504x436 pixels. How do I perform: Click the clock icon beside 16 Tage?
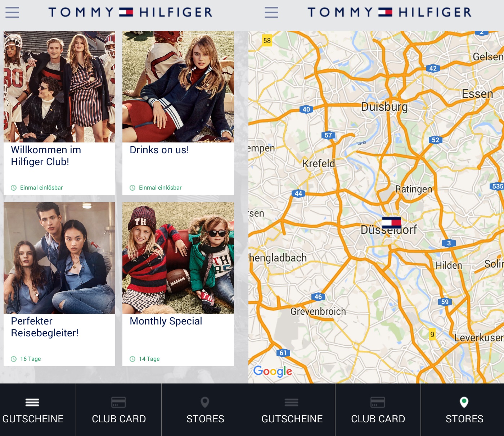14,359
